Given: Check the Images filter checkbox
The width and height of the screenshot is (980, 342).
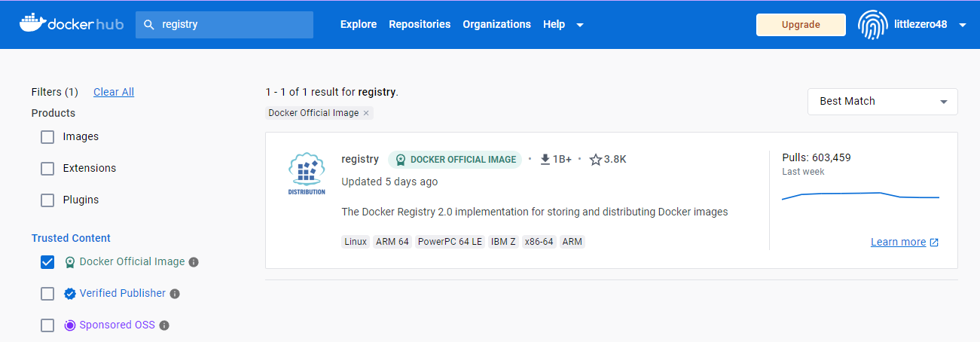Looking at the screenshot, I should tap(47, 137).
